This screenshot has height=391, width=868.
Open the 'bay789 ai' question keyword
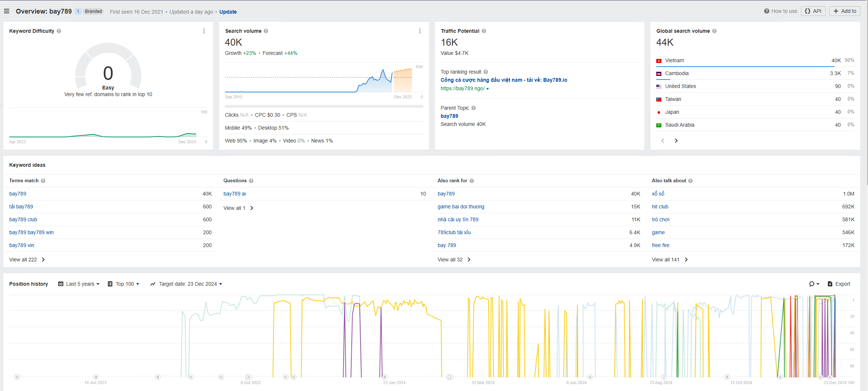click(235, 194)
